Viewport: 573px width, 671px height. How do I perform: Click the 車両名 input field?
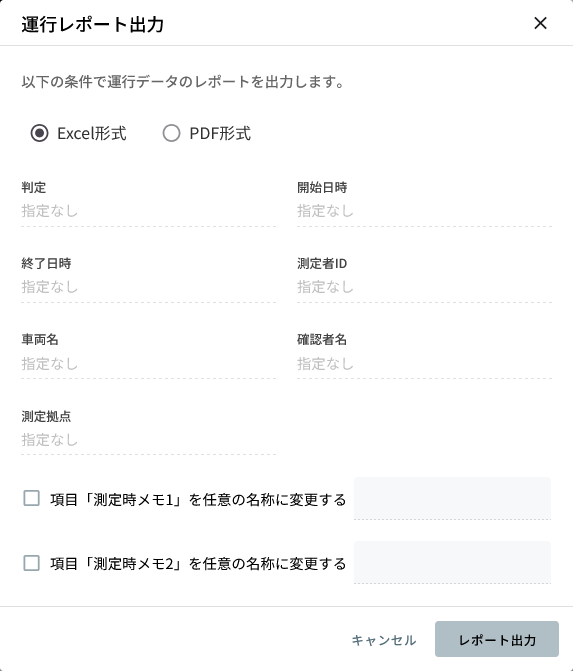tap(148, 363)
